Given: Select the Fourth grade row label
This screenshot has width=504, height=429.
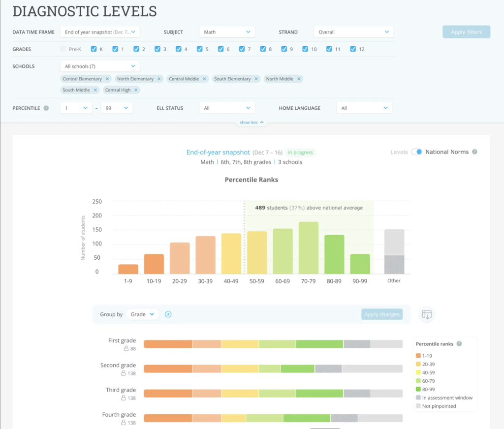Looking at the screenshot, I should pos(119,415).
